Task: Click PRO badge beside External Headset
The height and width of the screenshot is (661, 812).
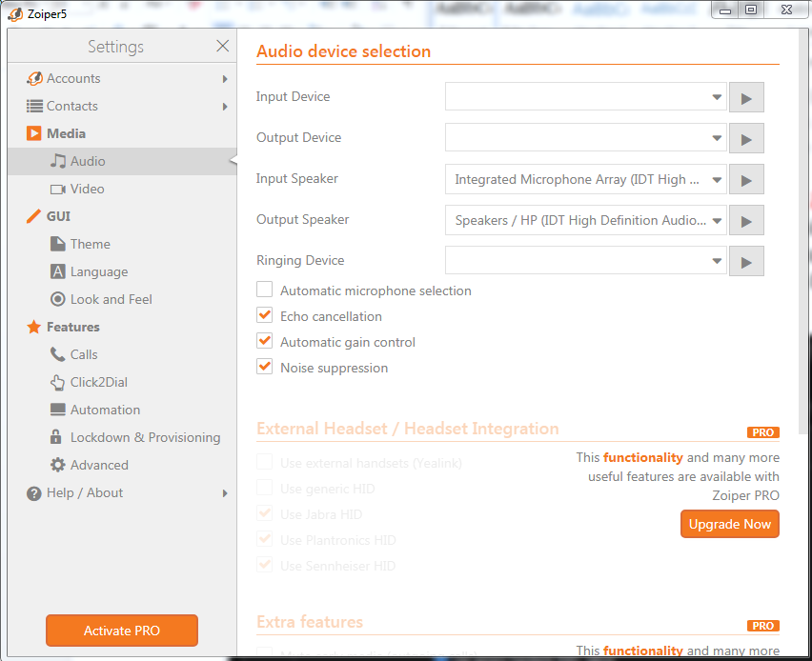Action: coord(762,432)
